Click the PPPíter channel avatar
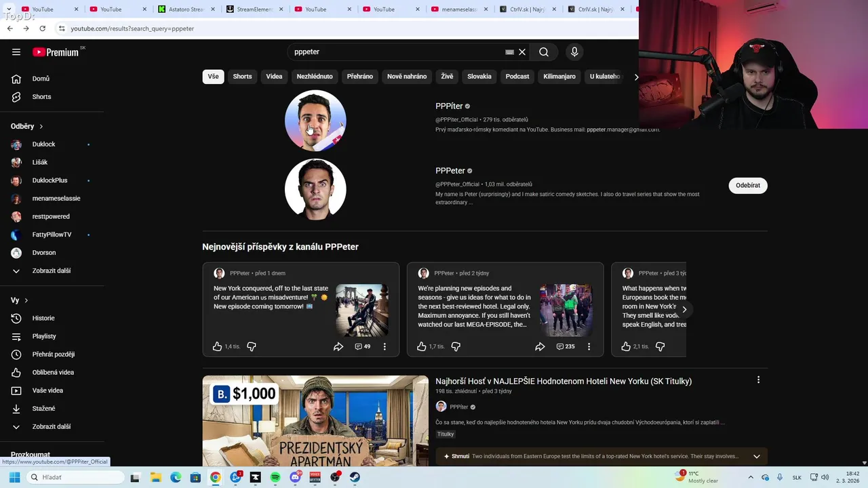 315,121
